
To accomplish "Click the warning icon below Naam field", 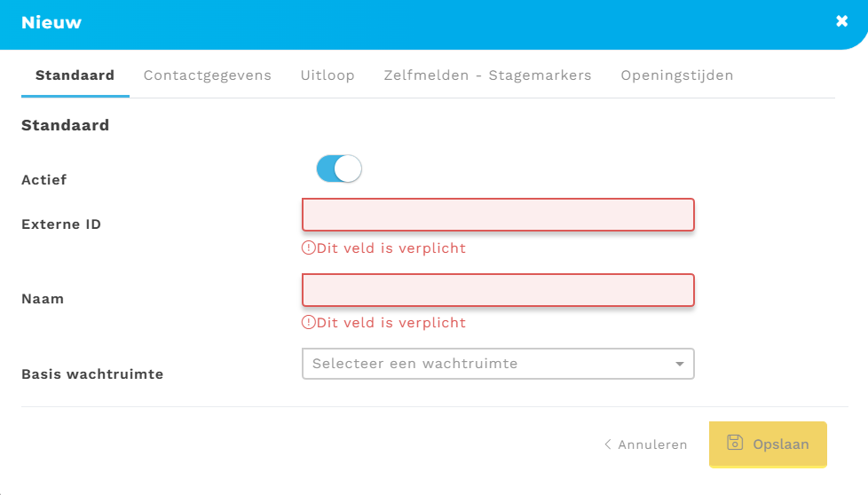I will coord(309,323).
